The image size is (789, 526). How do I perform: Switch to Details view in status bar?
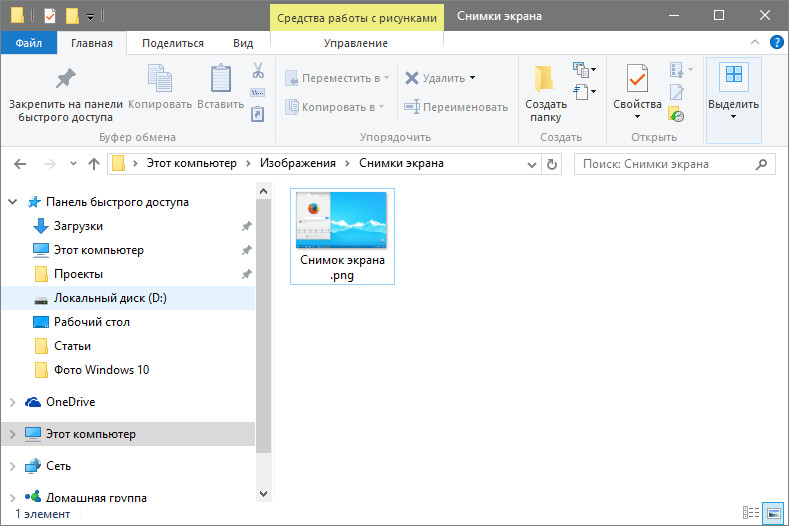tap(751, 513)
